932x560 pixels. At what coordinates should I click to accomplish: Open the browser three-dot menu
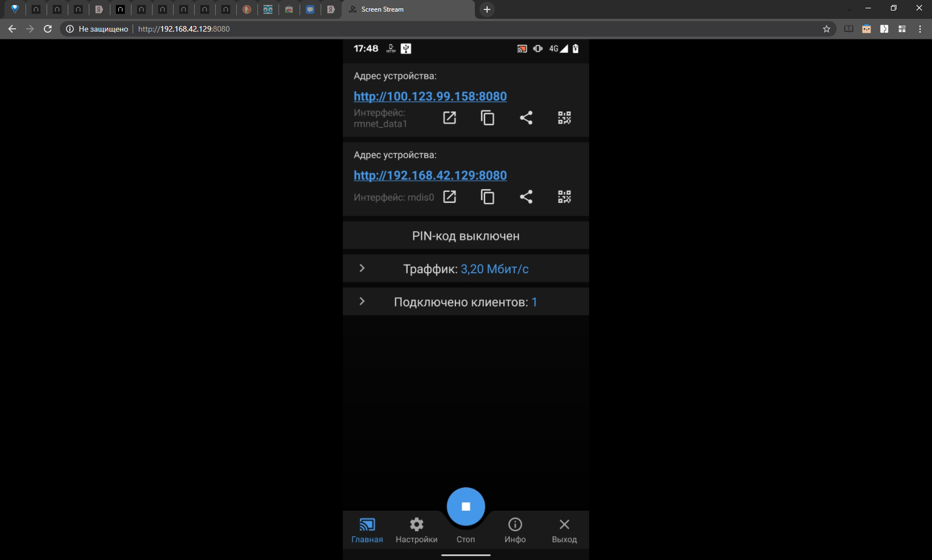click(920, 29)
